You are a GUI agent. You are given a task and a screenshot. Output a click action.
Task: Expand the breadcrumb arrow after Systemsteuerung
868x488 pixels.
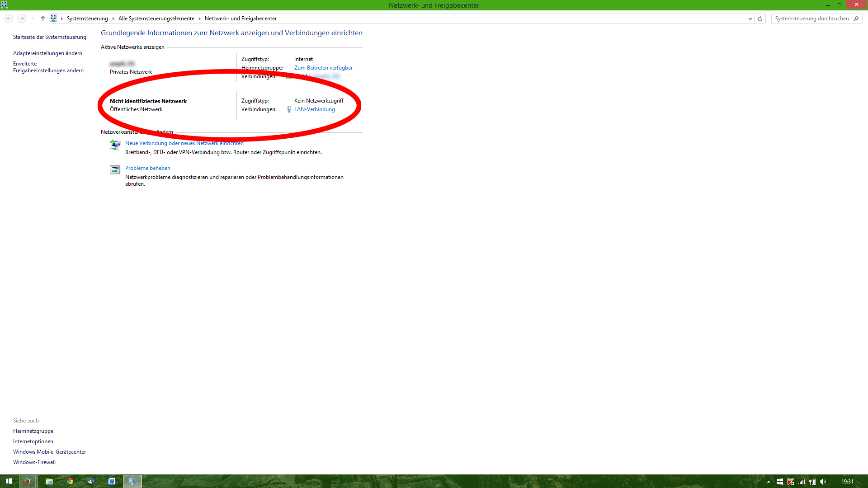113,19
